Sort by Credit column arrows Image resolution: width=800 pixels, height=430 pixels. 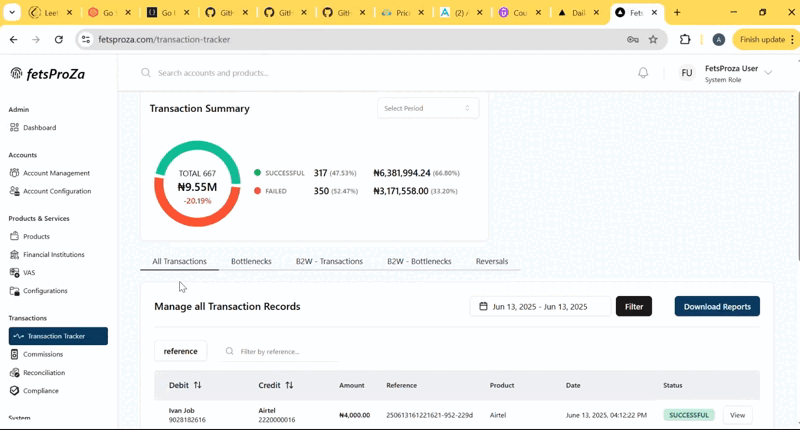point(289,385)
